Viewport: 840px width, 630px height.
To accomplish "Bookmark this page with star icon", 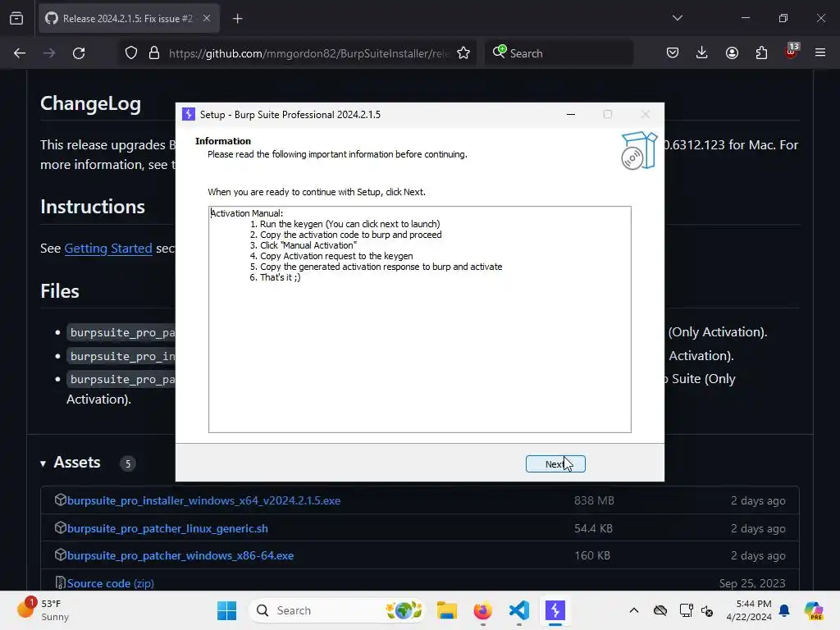I will (463, 53).
